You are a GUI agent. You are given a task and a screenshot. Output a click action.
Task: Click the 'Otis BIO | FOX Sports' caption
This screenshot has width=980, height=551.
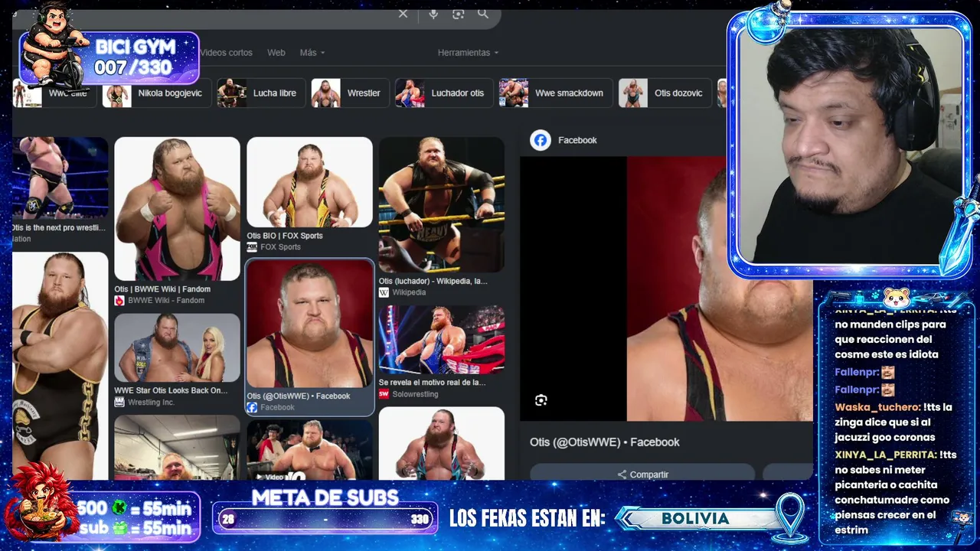pos(285,236)
